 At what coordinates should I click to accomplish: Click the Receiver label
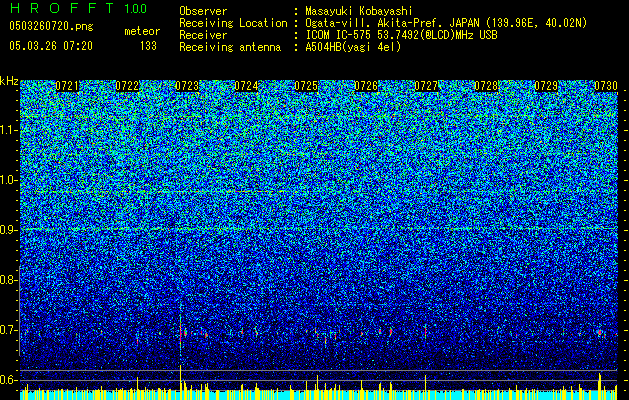click(203, 35)
